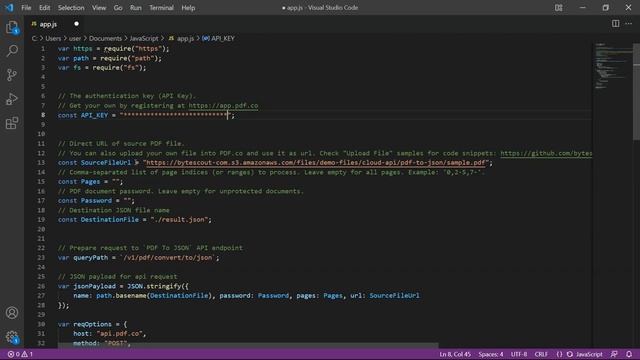Open the github.com/bytes link on line 12
Screen dimensions: 640x360
coord(546,153)
